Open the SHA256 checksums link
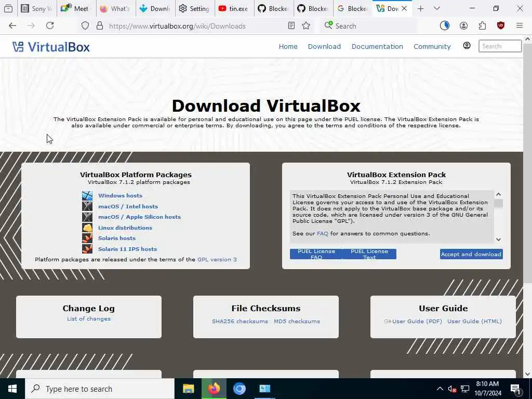This screenshot has width=532, height=399. [x=240, y=321]
